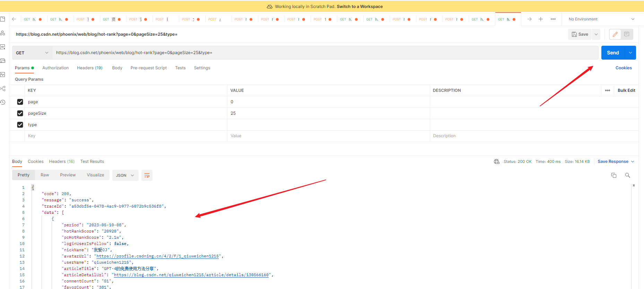Collapse the JSON root brace on line 1
This screenshot has width=644, height=289.
[x=33, y=187]
